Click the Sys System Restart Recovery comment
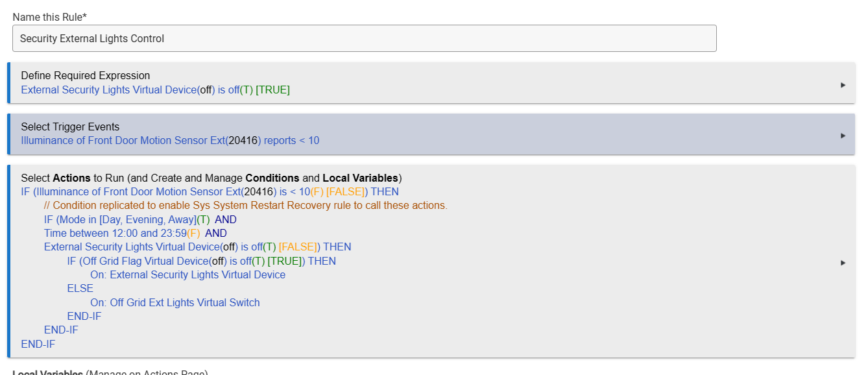868x375 pixels. 246,206
